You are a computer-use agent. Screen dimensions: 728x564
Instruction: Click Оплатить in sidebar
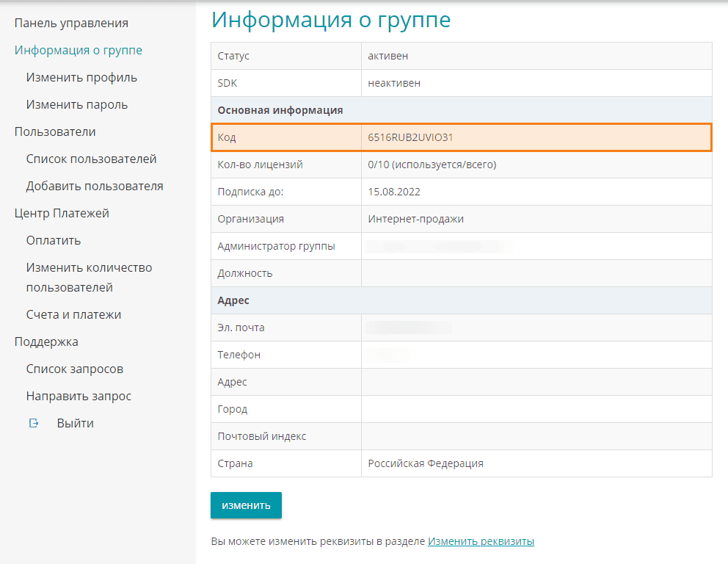(54, 241)
